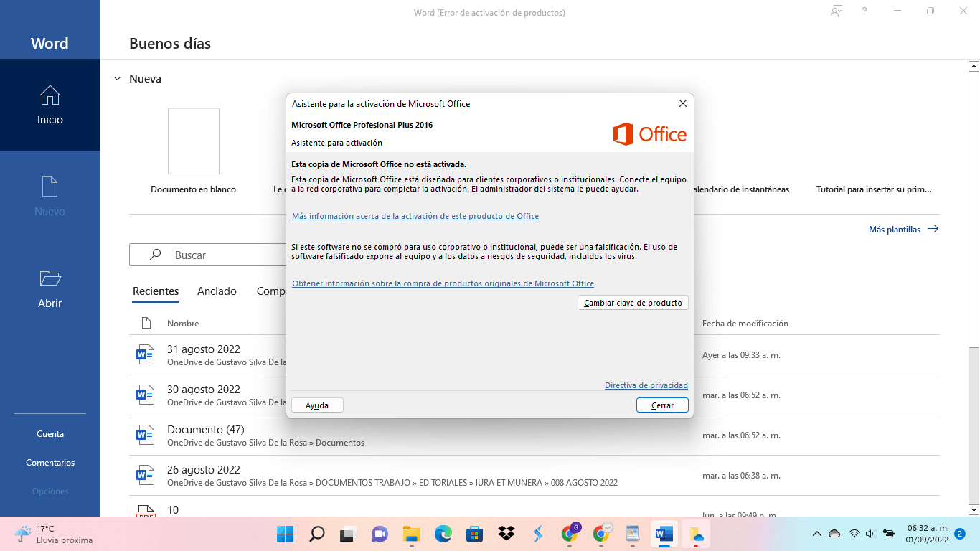Image resolution: width=980 pixels, height=551 pixels.
Task: Open the clock showing 06:32 a. m.
Action: [927, 534]
